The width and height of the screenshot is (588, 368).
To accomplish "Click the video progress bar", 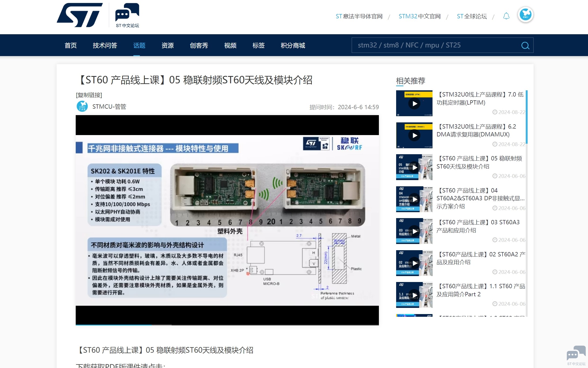I will coord(227,325).
